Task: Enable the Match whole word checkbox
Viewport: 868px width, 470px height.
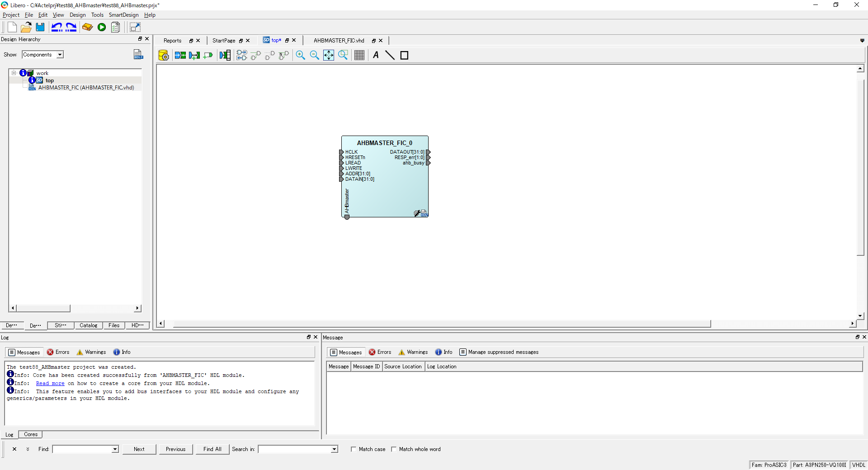Action: click(394, 449)
